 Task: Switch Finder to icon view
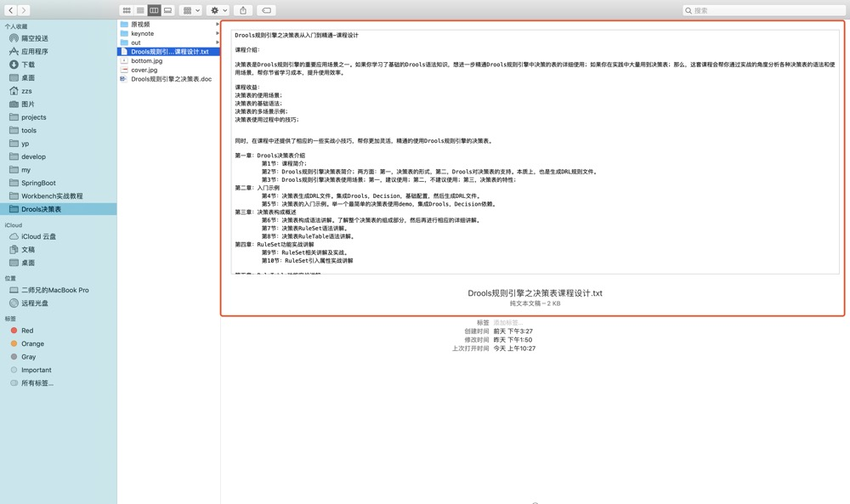127,10
